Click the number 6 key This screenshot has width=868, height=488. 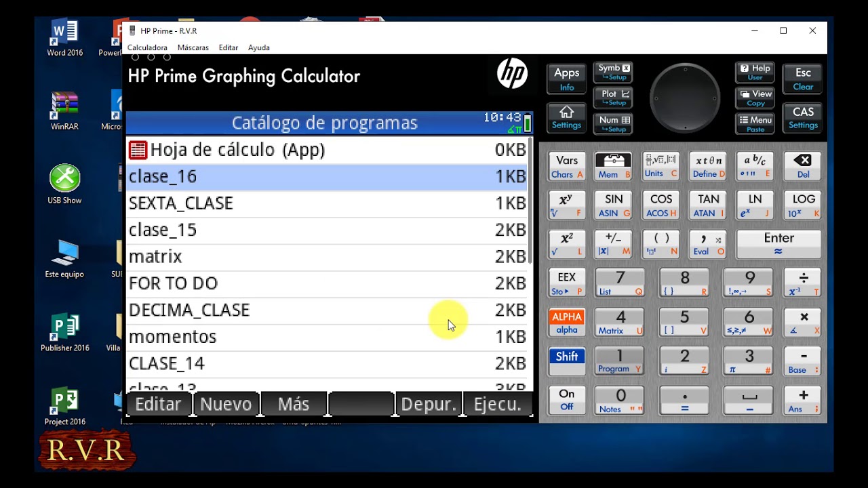pos(749,323)
